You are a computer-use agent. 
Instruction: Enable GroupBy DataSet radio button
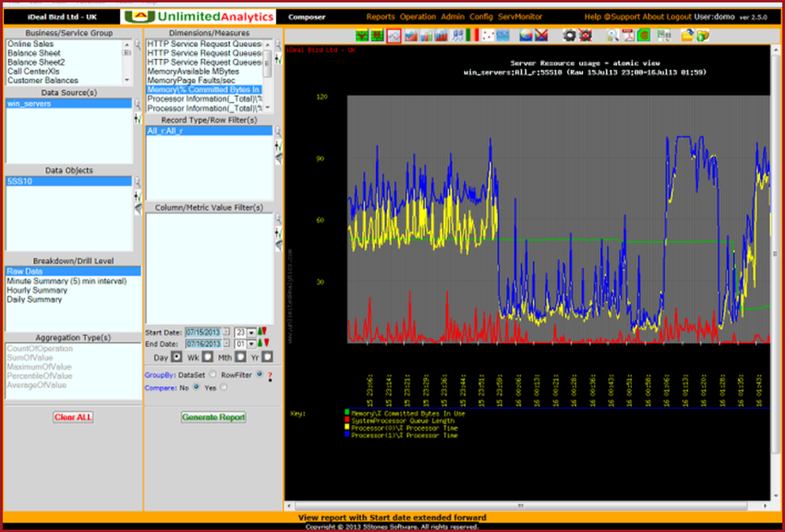212,375
